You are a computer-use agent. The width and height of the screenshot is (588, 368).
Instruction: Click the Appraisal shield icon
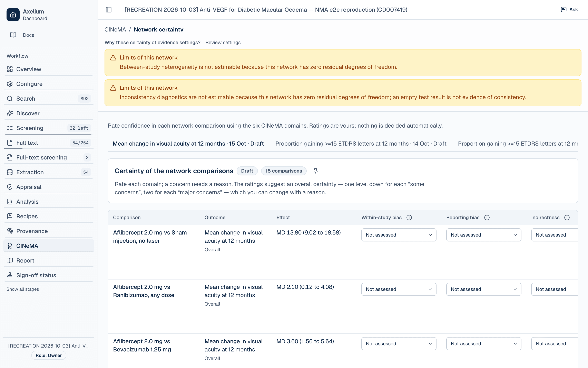[10, 187]
